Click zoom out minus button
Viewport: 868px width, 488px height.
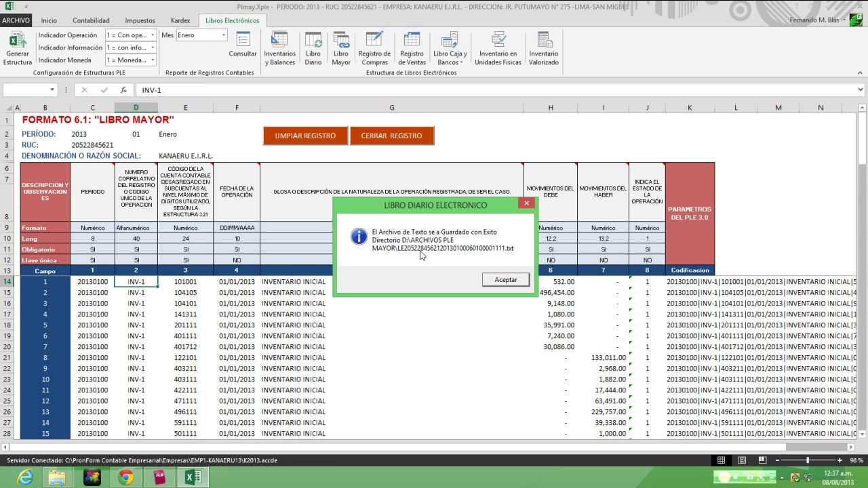pos(778,460)
